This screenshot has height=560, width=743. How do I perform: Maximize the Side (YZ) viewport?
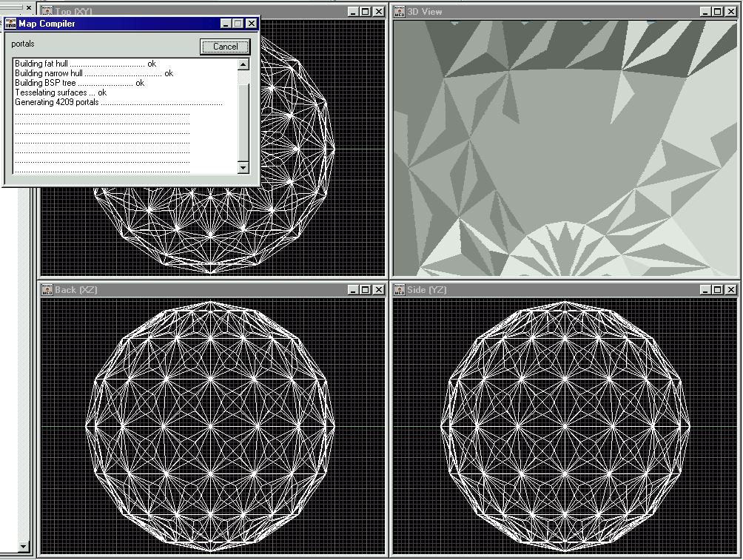717,290
